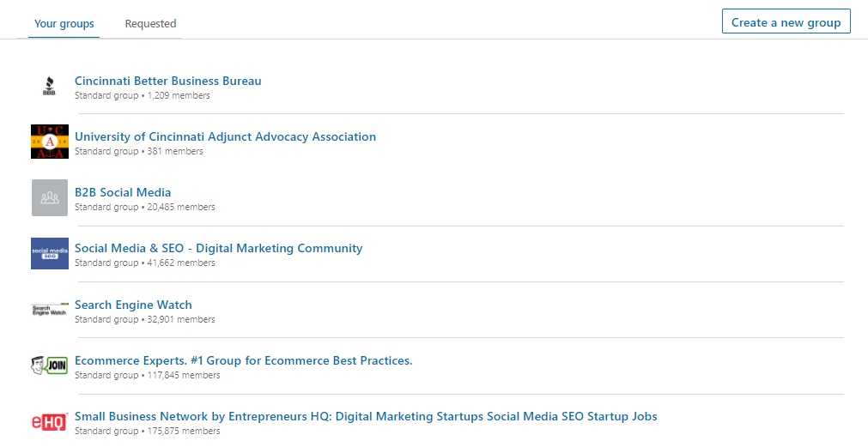This screenshot has height=447, width=868.
Task: Open Cincinnati Better Business Bureau group link
Action: pos(167,81)
